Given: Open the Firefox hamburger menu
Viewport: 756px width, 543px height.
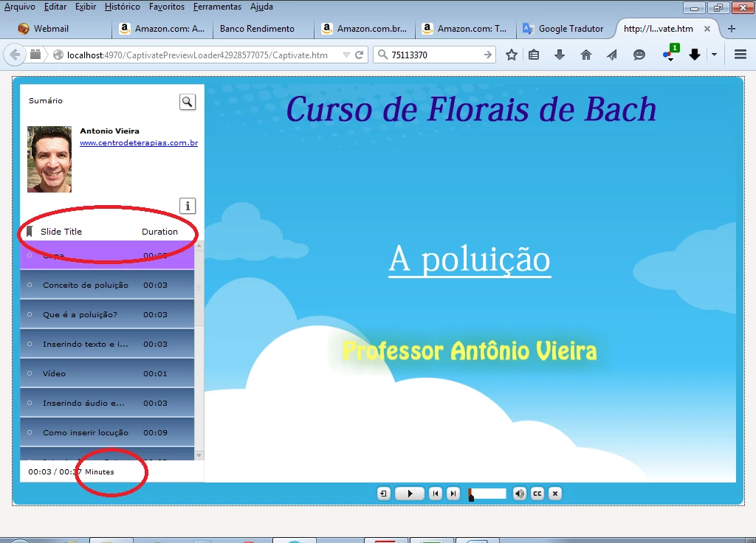Looking at the screenshot, I should [740, 55].
